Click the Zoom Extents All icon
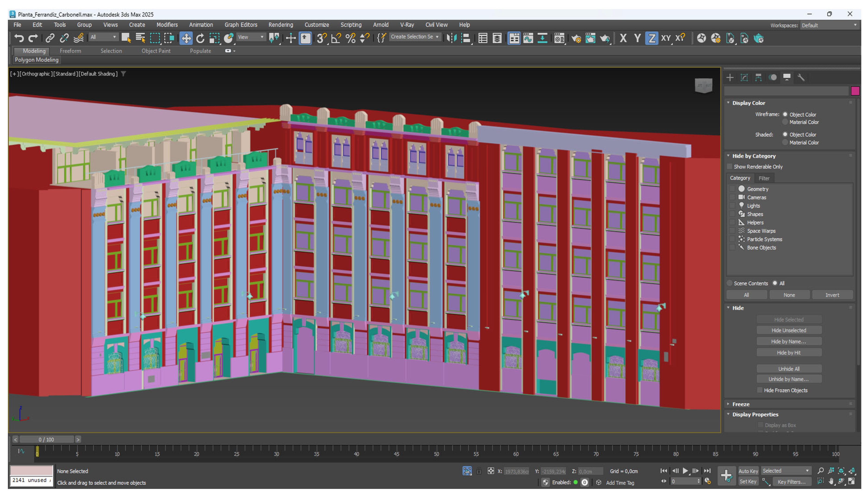868x494 pixels. [x=852, y=471]
